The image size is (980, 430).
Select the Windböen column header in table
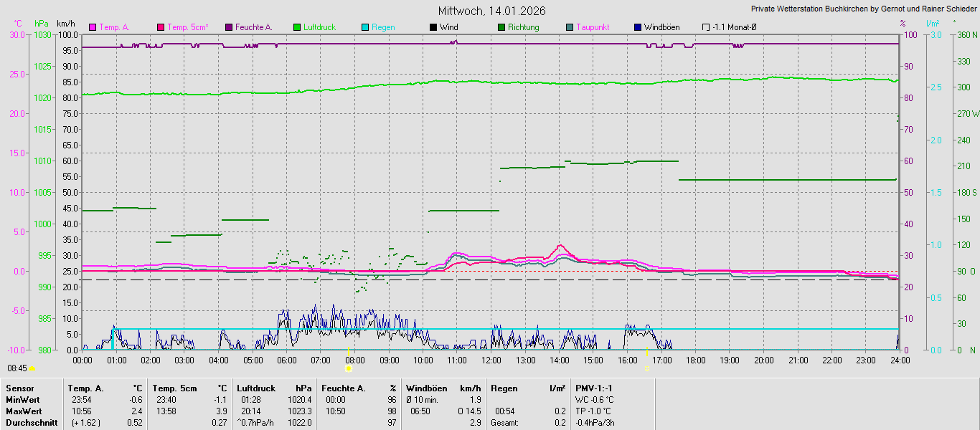[427, 388]
